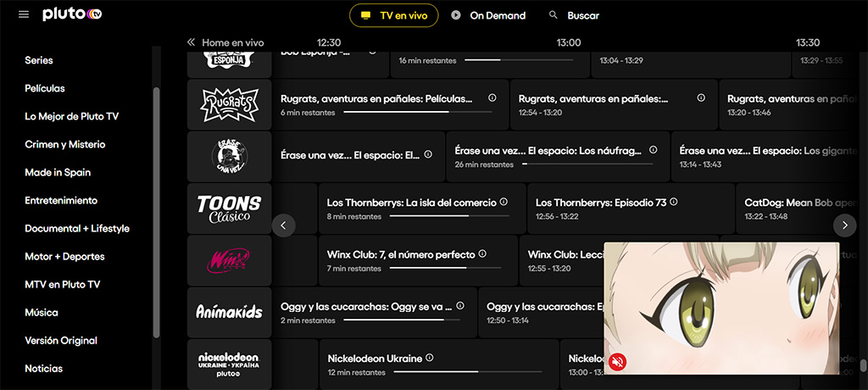Open the Rugrats channel logo
The image size is (868, 390).
(x=229, y=104)
